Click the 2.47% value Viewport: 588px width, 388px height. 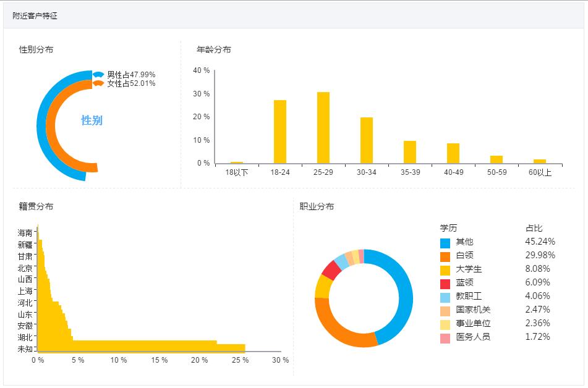point(537,310)
